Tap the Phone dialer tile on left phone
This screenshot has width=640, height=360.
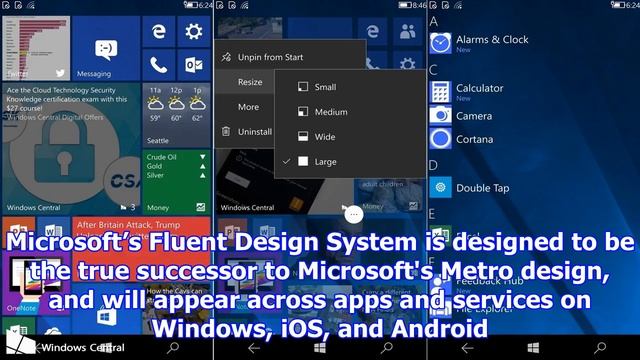pos(159,65)
